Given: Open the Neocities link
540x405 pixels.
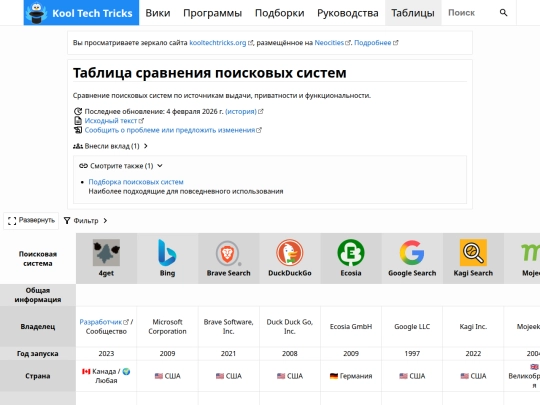Looking at the screenshot, I should click(x=329, y=43).
